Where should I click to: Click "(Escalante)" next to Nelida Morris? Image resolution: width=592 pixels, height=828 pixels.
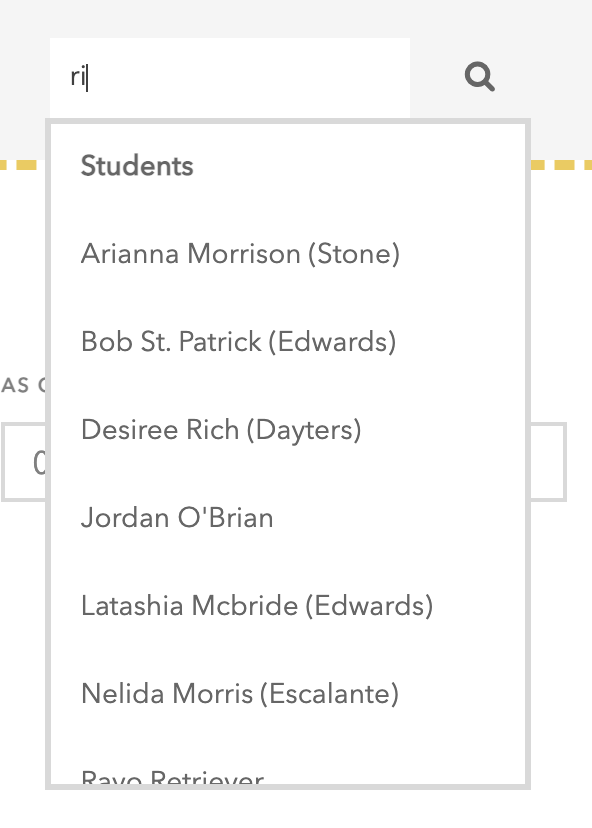tap(330, 693)
